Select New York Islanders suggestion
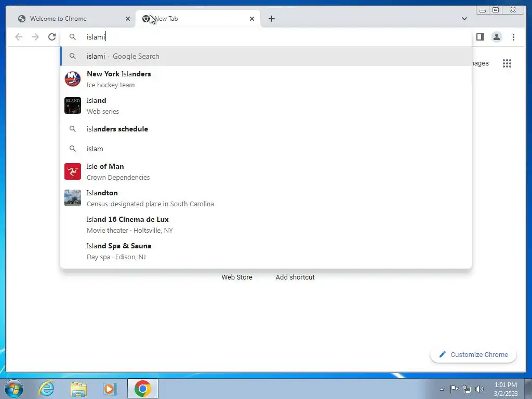532x399 pixels. 265,79
